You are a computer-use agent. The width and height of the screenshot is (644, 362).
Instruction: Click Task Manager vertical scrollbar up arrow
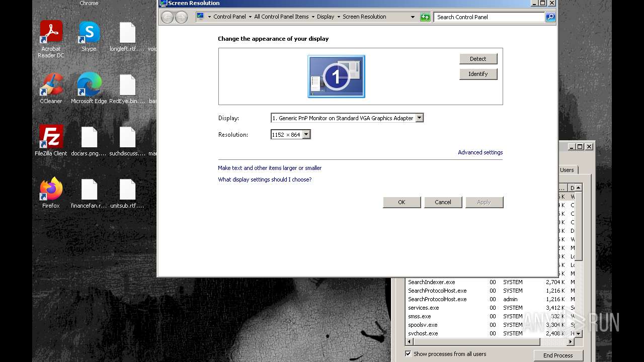[x=579, y=188]
